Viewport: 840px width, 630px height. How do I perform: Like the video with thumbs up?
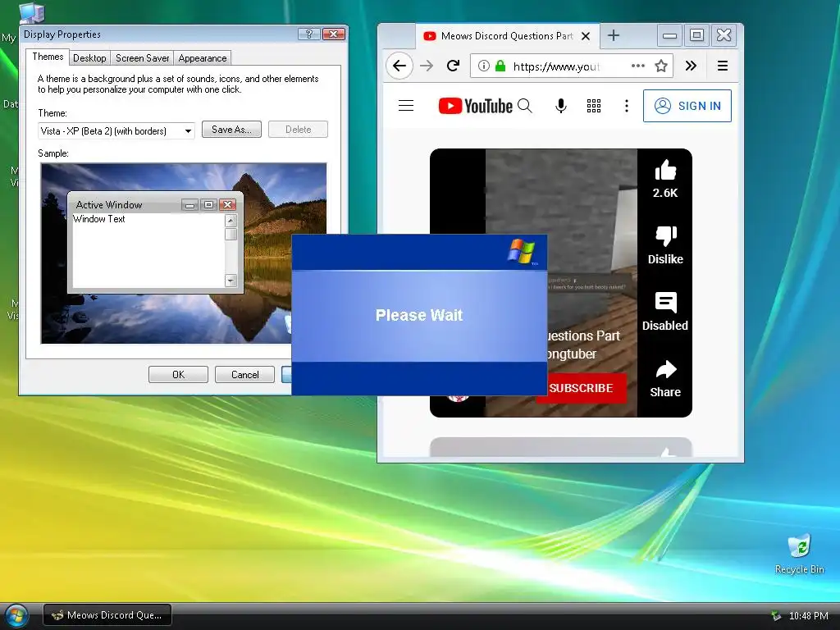tap(665, 171)
